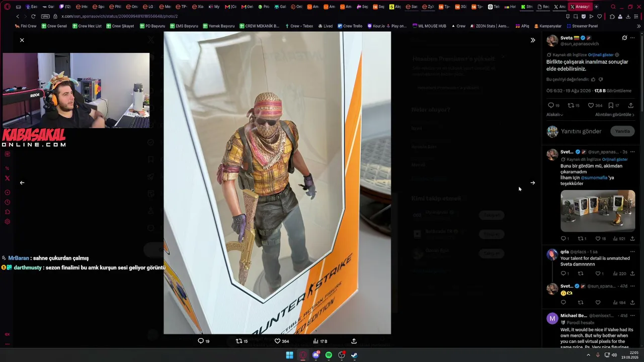
Task: Click the @sumomafia mention
Action: click(594, 177)
